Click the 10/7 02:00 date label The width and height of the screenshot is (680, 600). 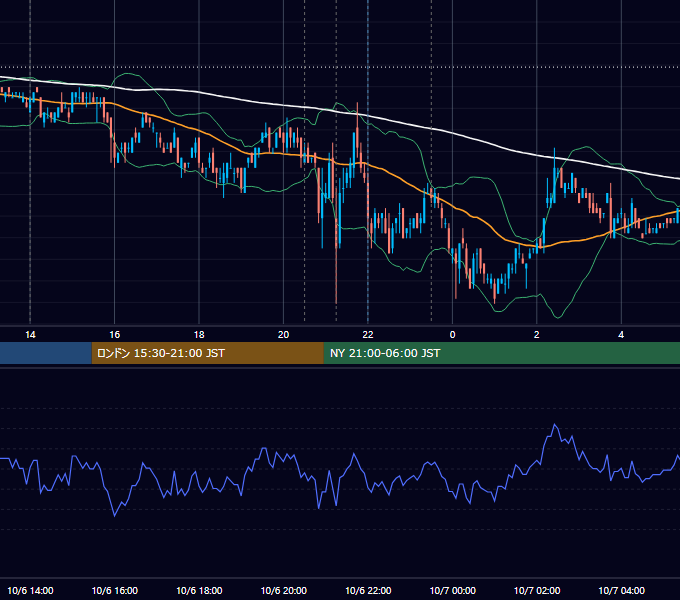click(x=537, y=590)
